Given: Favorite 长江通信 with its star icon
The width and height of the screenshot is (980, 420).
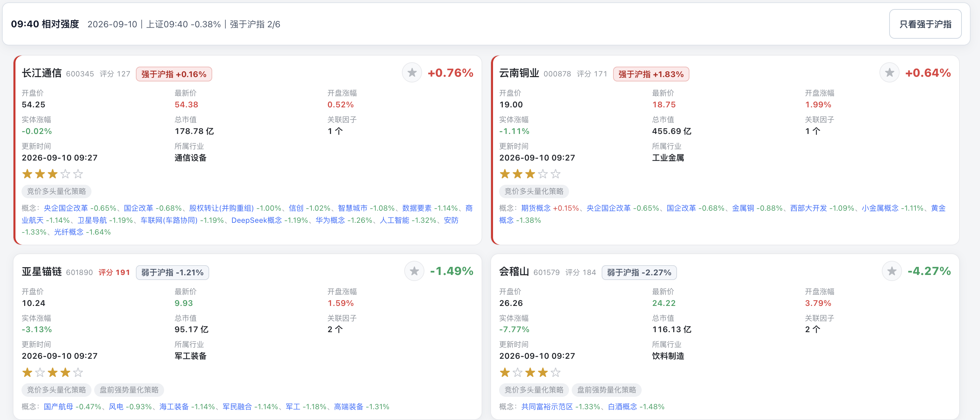Looking at the screenshot, I should point(412,73).
